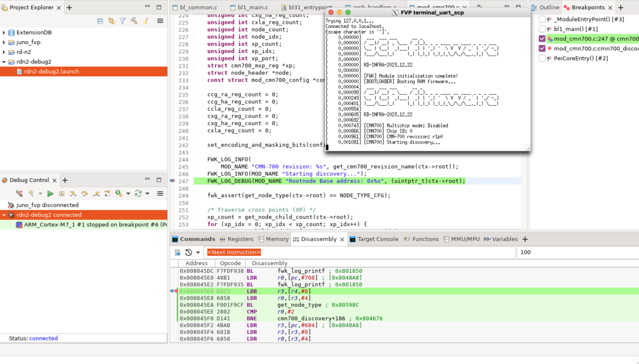Click Collapse All in Project Explorer toolbar
Image resolution: width=639 pixels, height=364 pixels.
[x=100, y=21]
